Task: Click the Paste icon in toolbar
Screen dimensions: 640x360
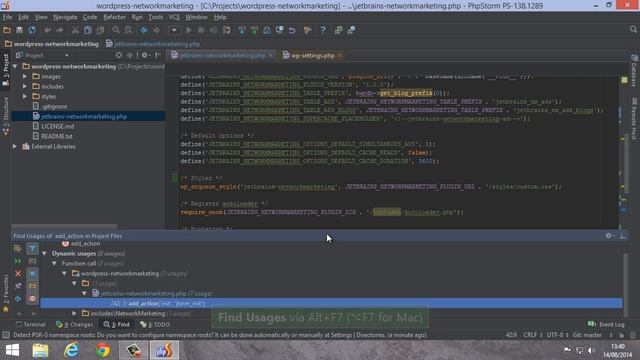Action: [100, 30]
